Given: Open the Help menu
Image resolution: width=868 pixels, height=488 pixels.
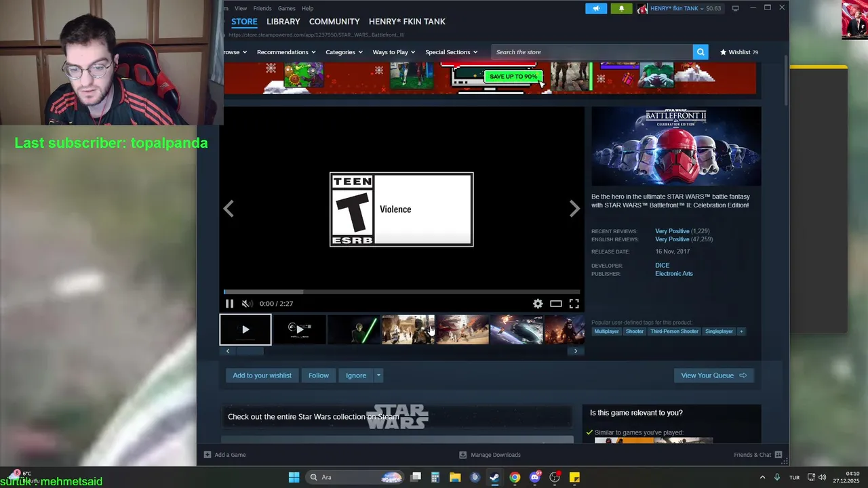Looking at the screenshot, I should (x=307, y=8).
